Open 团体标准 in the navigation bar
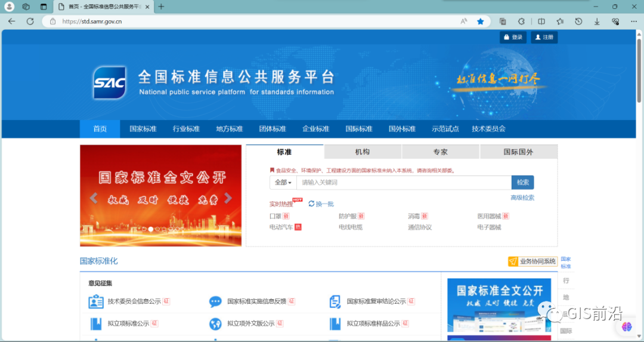This screenshot has height=342, width=644. (273, 129)
